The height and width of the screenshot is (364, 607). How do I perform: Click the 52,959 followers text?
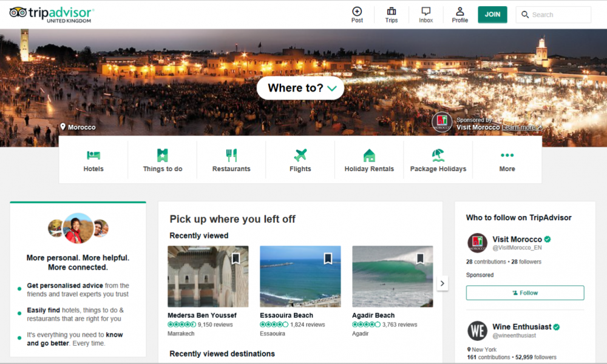click(x=536, y=357)
